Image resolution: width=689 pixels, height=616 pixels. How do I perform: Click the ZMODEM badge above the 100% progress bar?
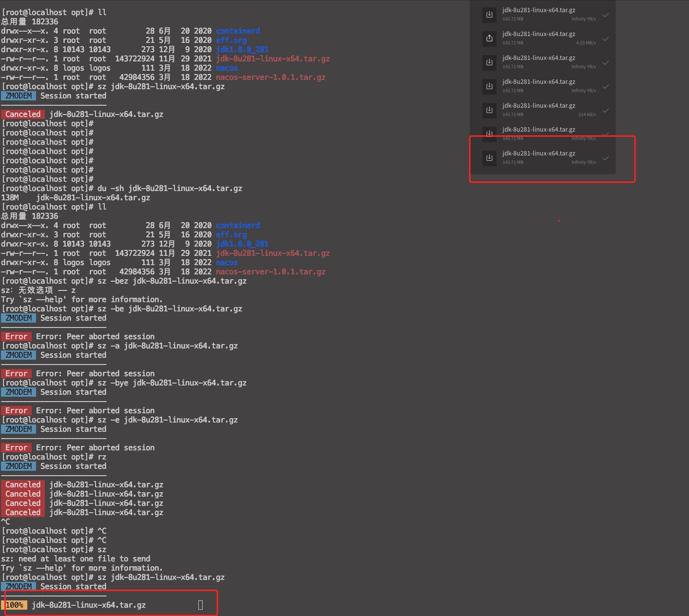(19, 586)
